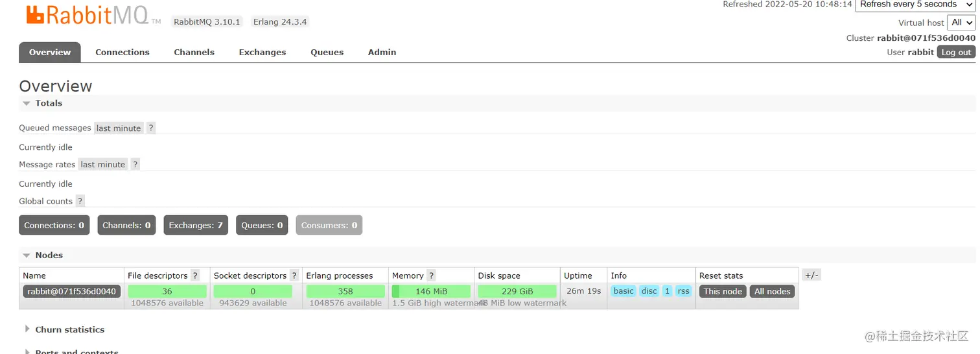Click the File descriptors 36 bar
The width and height of the screenshot is (980, 354).
click(167, 291)
